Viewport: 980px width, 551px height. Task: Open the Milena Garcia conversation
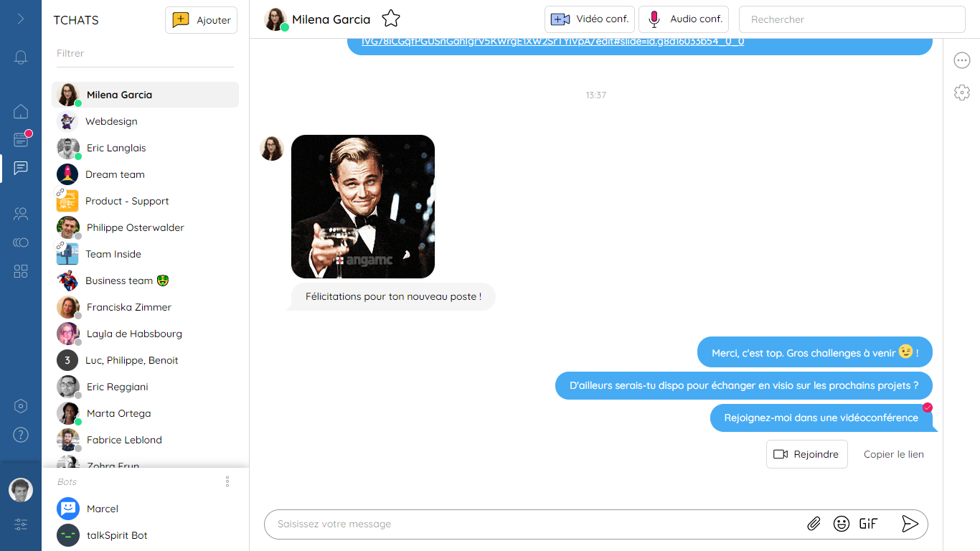[145, 95]
